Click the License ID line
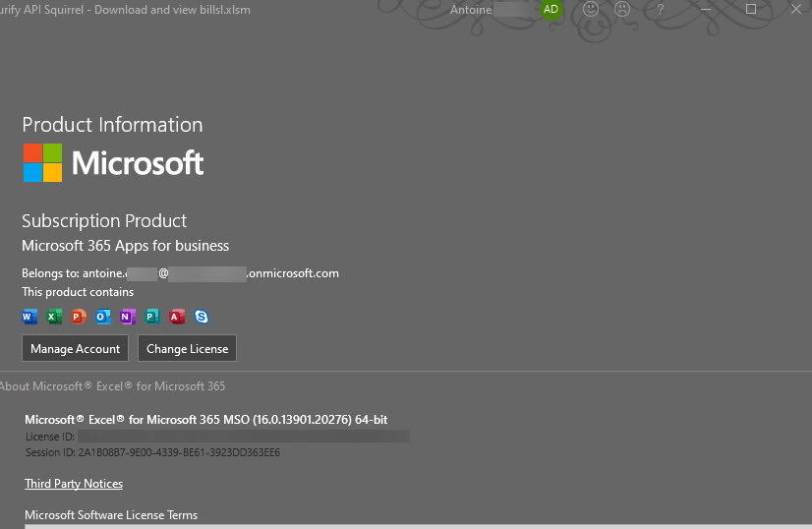The height and width of the screenshot is (529, 812). tap(217, 437)
